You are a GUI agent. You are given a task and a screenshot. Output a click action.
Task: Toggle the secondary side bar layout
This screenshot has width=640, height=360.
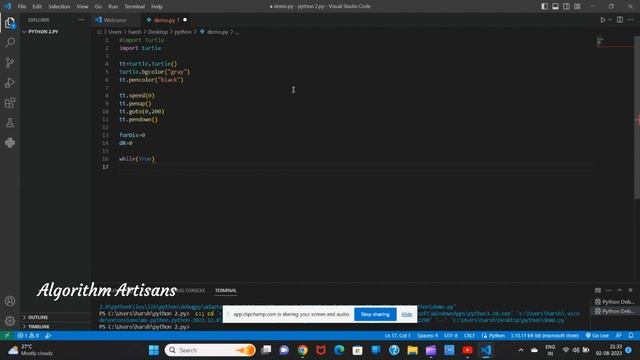point(566,6)
